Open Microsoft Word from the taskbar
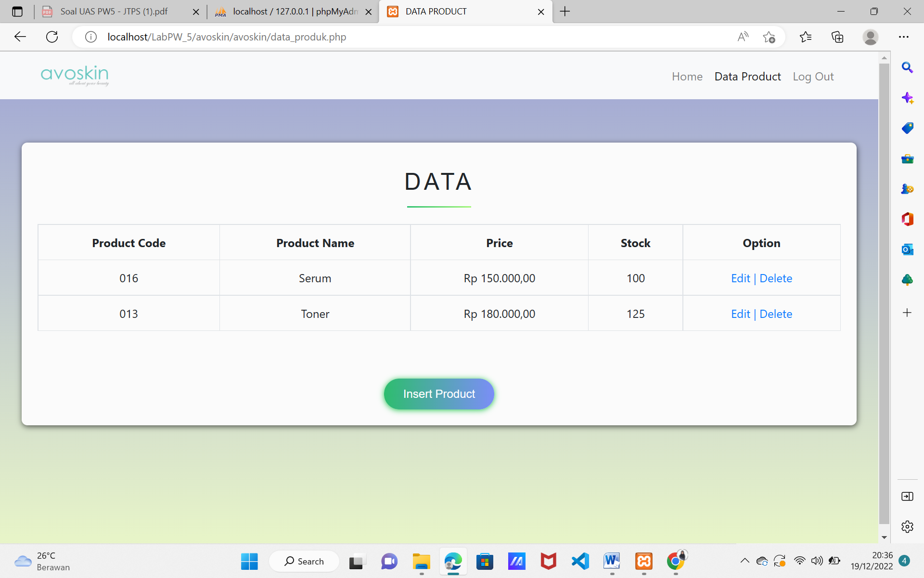Image resolution: width=924 pixels, height=578 pixels. (x=612, y=561)
